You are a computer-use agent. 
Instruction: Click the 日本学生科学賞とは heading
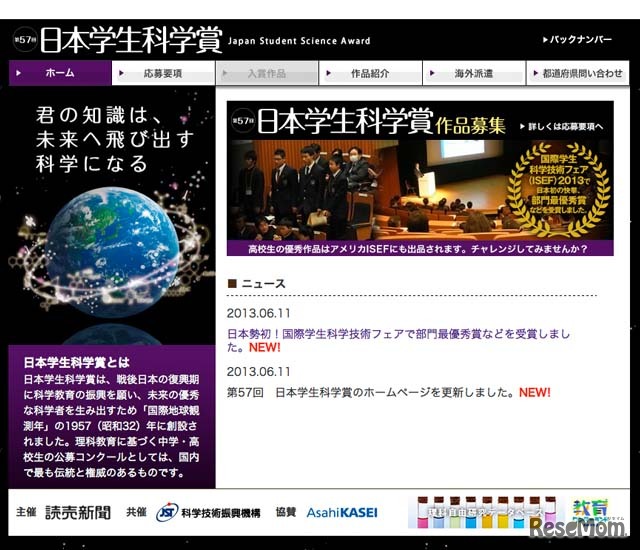[x=76, y=362]
